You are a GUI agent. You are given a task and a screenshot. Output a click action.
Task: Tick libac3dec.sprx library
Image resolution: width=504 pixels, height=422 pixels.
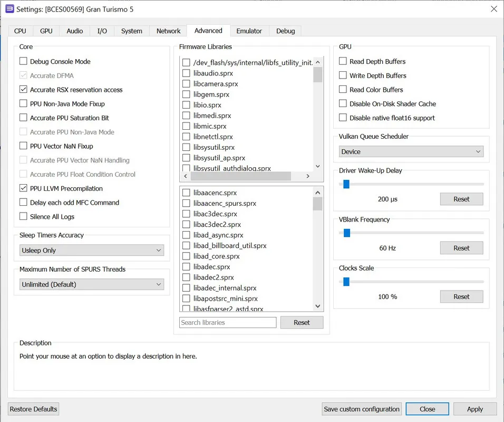[186, 214]
